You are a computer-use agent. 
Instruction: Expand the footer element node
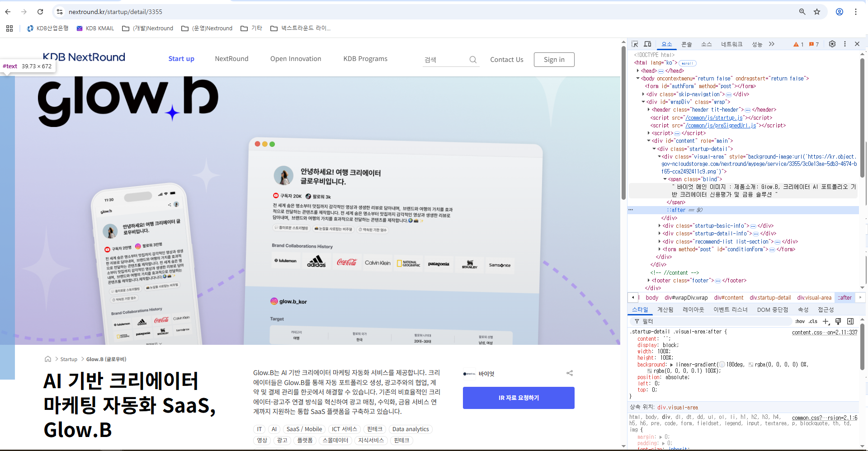[x=649, y=281]
